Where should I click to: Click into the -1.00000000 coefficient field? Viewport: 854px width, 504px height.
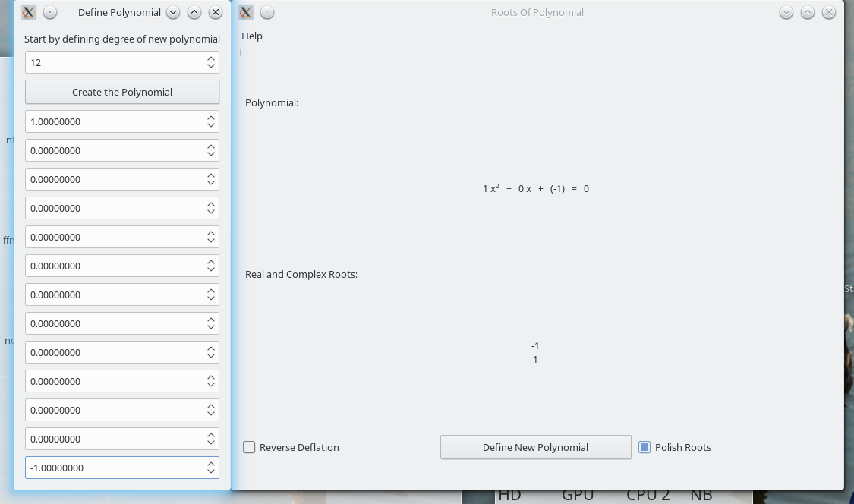(114, 468)
